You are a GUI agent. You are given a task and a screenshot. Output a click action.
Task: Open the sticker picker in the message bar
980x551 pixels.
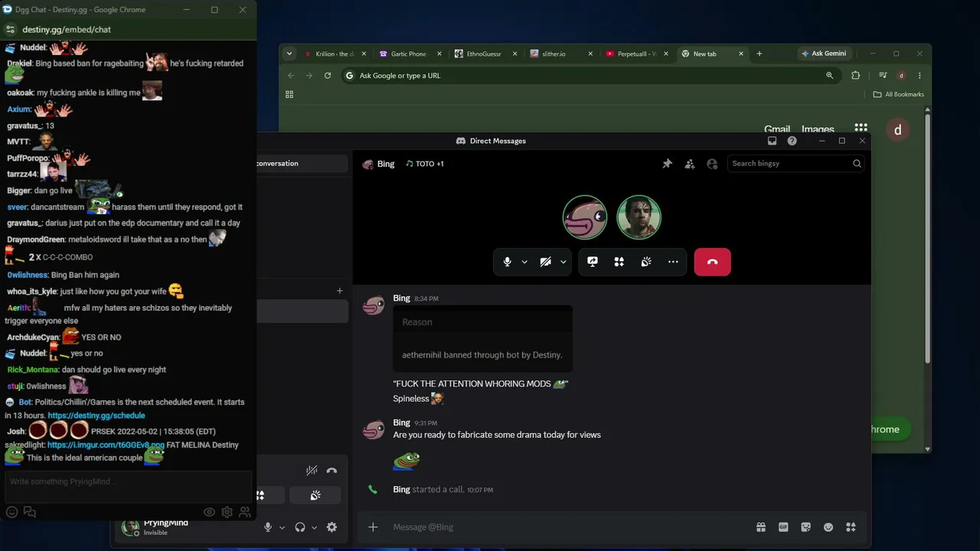coord(805,527)
